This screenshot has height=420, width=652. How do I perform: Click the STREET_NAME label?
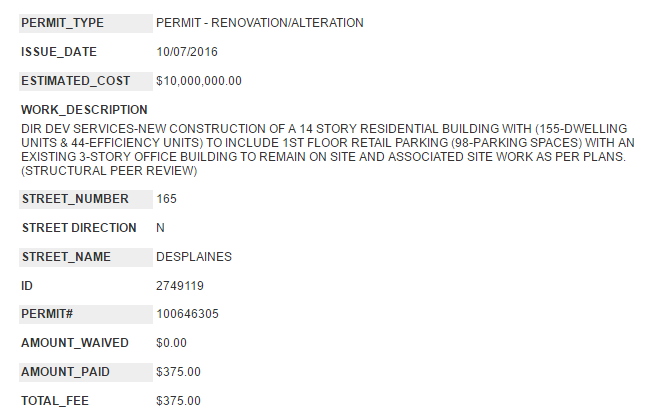(x=66, y=257)
